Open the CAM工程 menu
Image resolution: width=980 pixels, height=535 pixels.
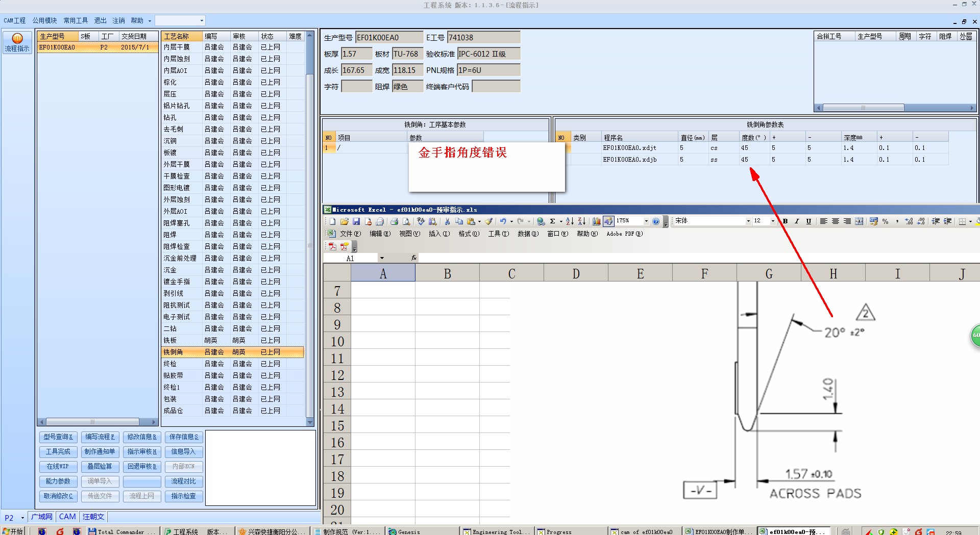[x=14, y=20]
